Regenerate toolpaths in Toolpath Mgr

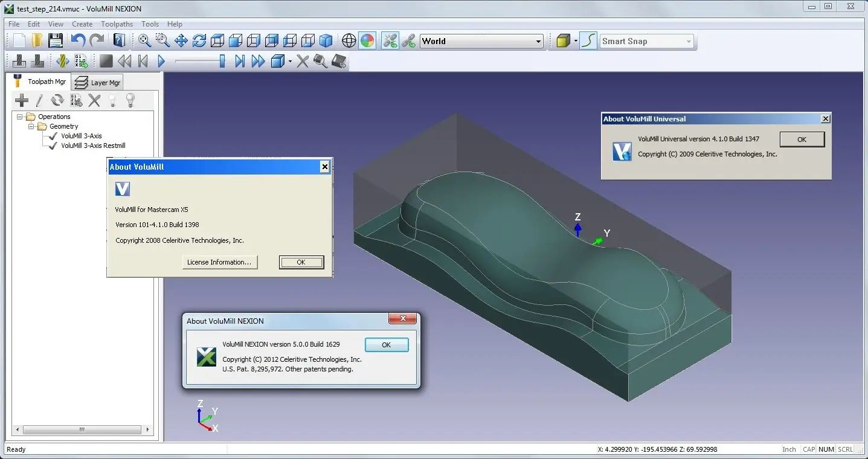[x=57, y=100]
